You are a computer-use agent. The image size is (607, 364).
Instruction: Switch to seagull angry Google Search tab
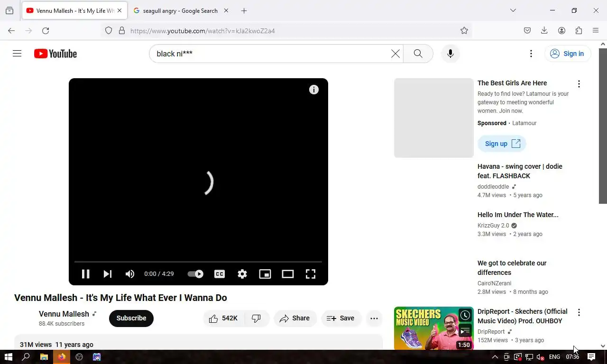click(180, 10)
